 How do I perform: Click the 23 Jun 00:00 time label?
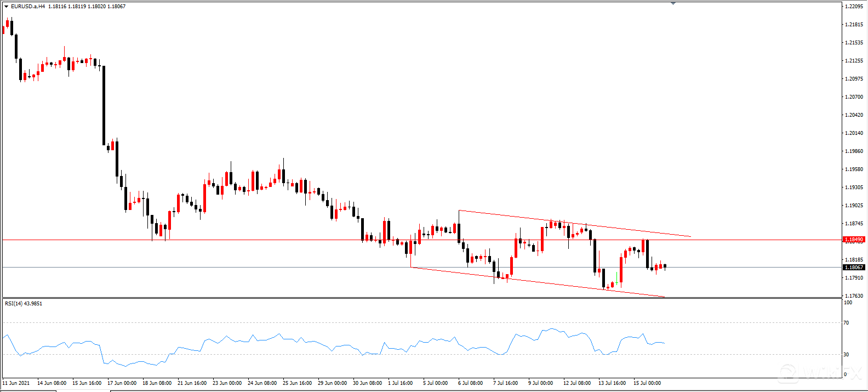pos(227,383)
